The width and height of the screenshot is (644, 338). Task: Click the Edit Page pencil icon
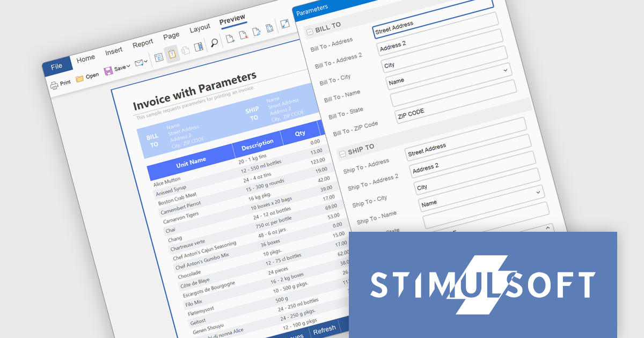coord(257,32)
